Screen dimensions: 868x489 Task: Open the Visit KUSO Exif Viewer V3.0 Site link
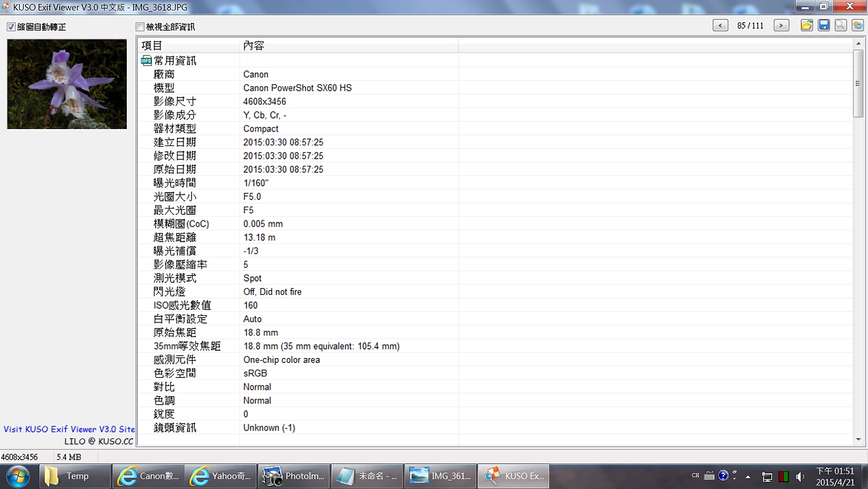pos(69,429)
